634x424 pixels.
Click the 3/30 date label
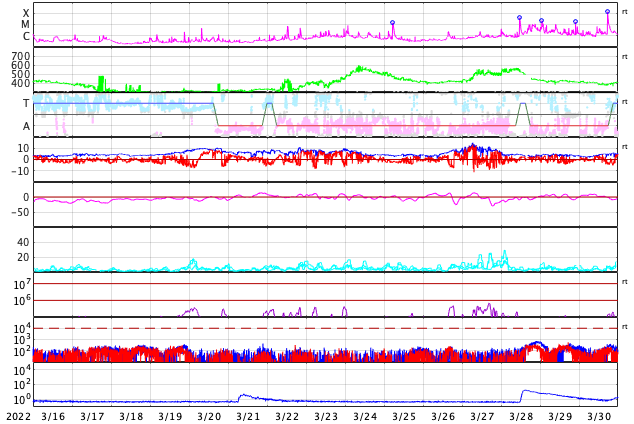tap(599, 417)
